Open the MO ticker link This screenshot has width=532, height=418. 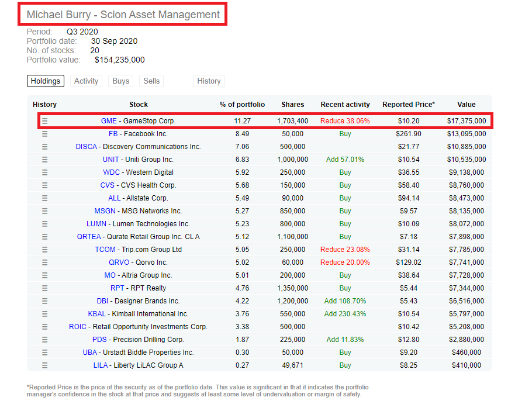(110, 275)
